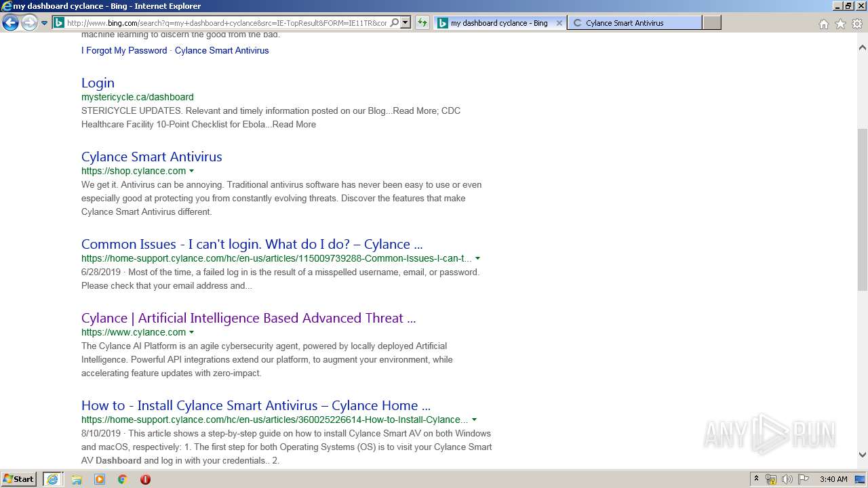
Task: Click the search magnifier in address bar
Action: point(395,22)
